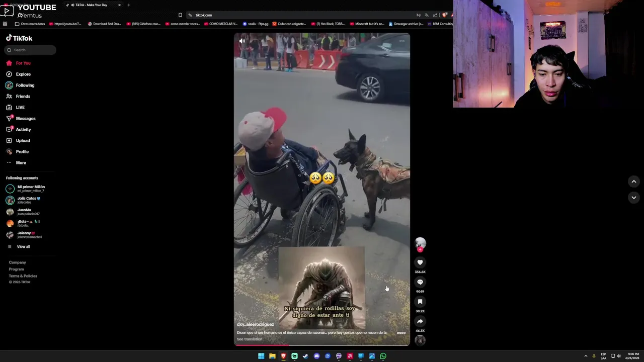Viewport: 644px width, 362px height.
Task: Open Steam from the taskbar
Action: (x=305, y=356)
